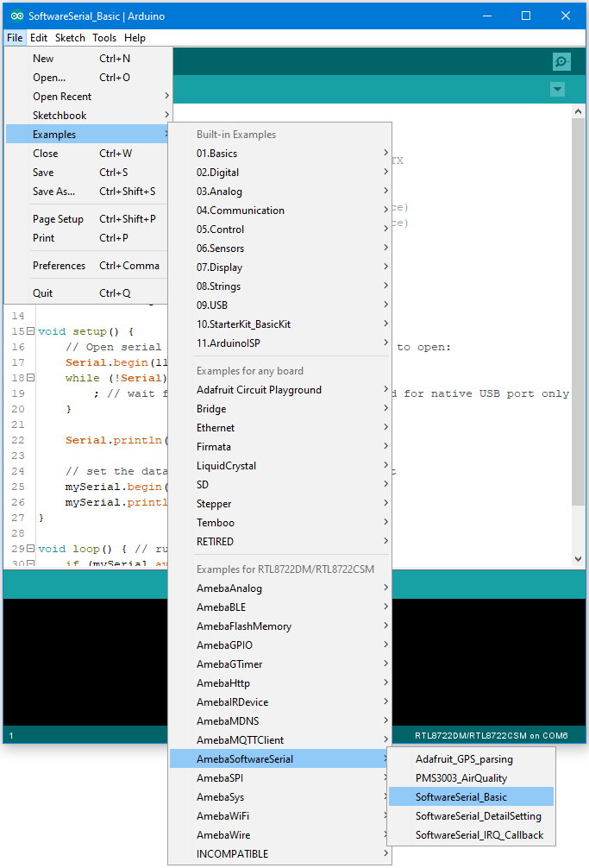Open 10.StarterKit_BasicKit submenu

(x=280, y=324)
